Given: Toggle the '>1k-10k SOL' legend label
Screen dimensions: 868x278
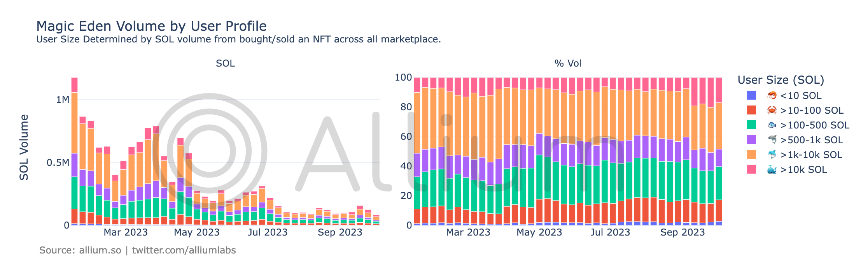Looking at the screenshot, I should point(811,155).
